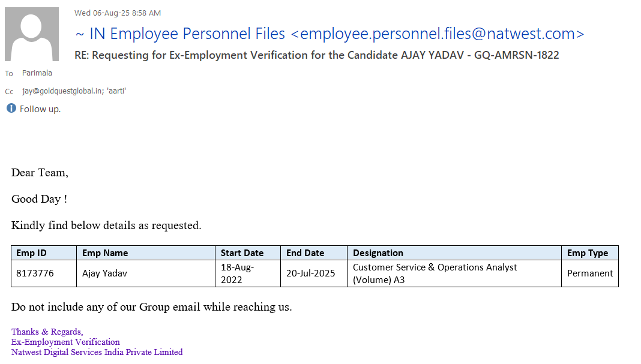
Task: Click the Emp Name column header
Action: point(105,253)
